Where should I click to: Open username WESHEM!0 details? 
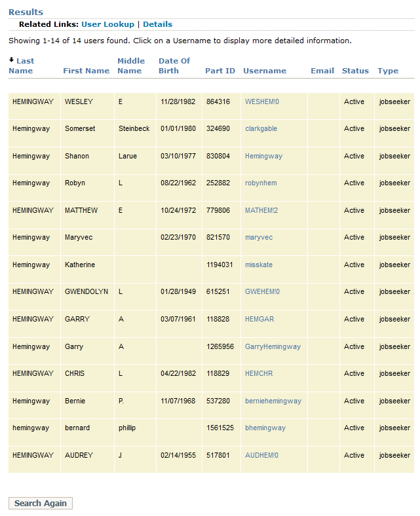click(262, 101)
